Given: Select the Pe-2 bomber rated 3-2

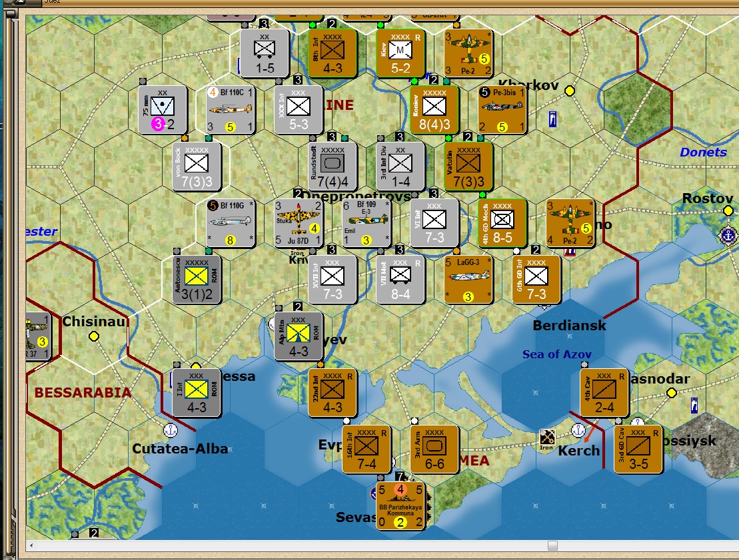Looking at the screenshot, I should (x=468, y=53).
